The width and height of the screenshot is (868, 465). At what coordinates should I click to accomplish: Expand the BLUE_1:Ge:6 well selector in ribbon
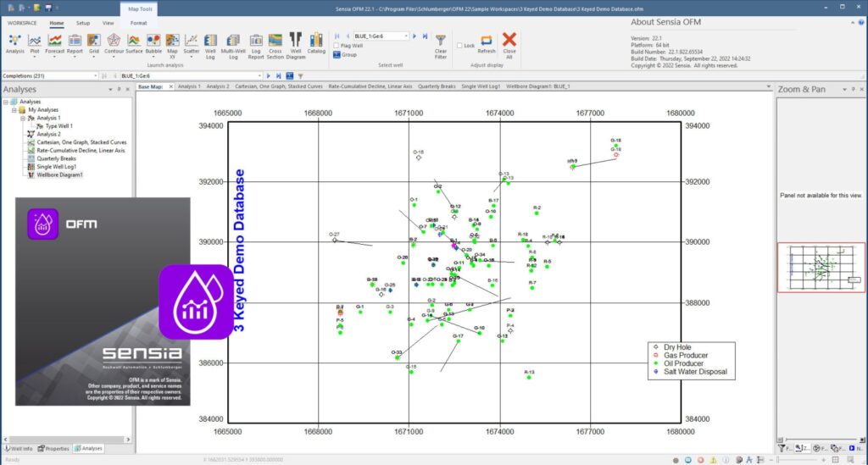404,36
